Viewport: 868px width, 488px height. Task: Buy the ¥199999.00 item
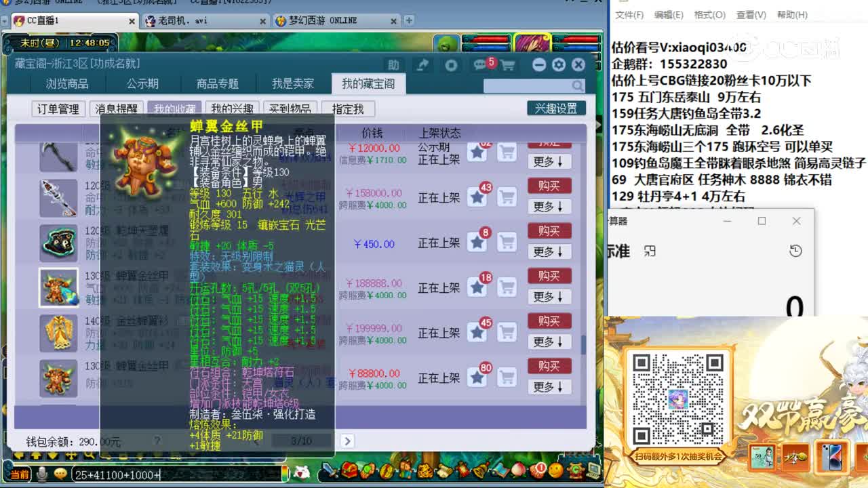click(549, 321)
